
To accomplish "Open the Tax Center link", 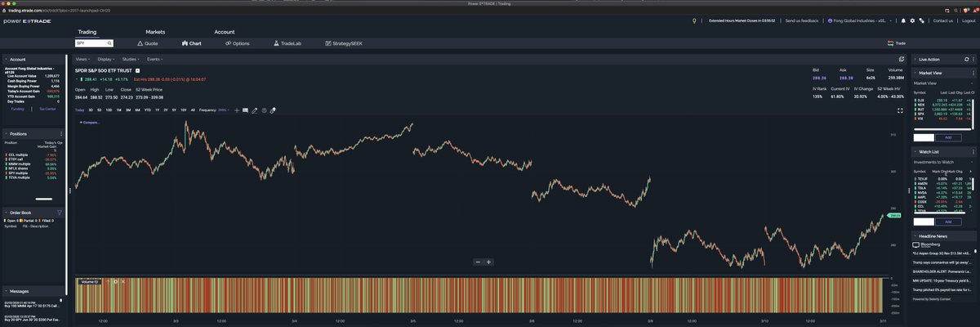I will pos(47,108).
